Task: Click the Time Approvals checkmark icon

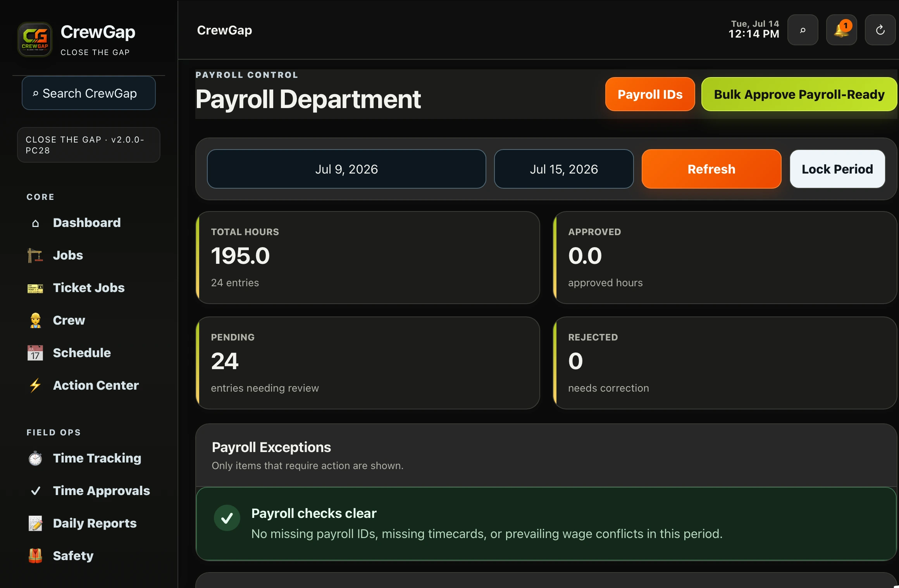Action: [35, 491]
